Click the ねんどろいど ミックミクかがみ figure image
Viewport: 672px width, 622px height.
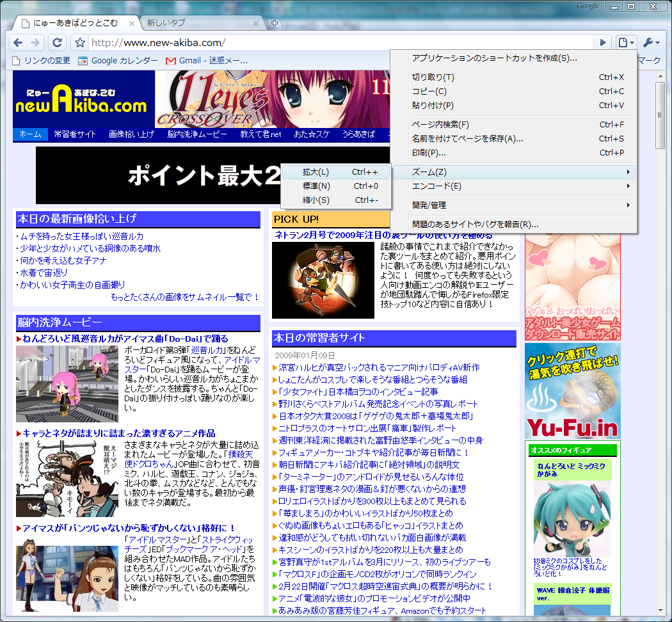[573, 520]
